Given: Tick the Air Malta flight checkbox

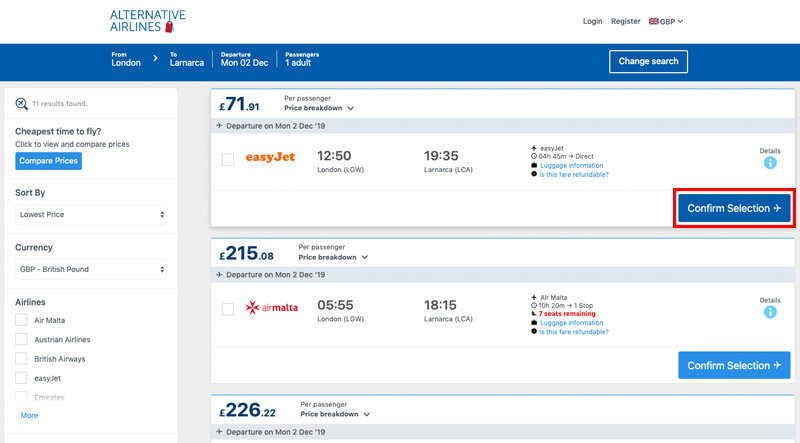Looking at the screenshot, I should 228,309.
